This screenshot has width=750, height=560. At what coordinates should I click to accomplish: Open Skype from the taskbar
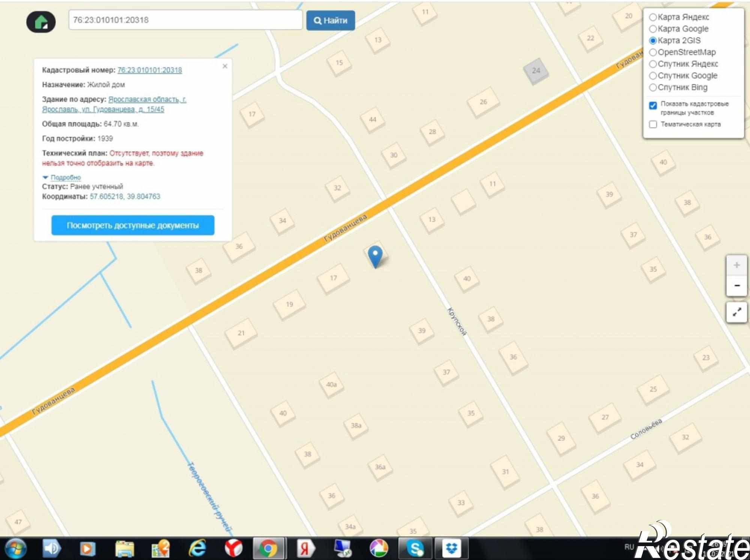tap(415, 549)
